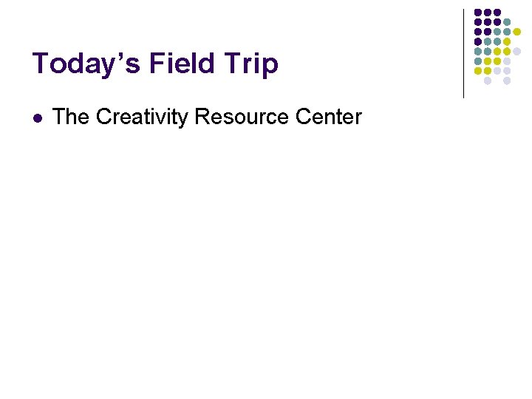Pick the only lavender dot in sixth row

507,61
